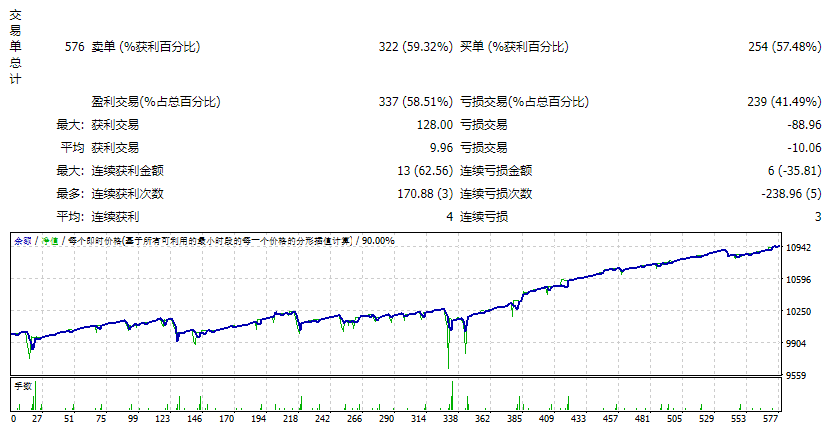
Task: Click trade number 170 on horizontal axis
Action: point(227,419)
